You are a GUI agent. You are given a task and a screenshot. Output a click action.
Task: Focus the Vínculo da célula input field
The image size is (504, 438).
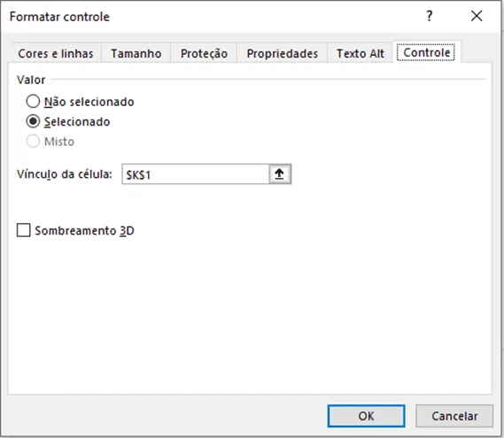point(196,174)
